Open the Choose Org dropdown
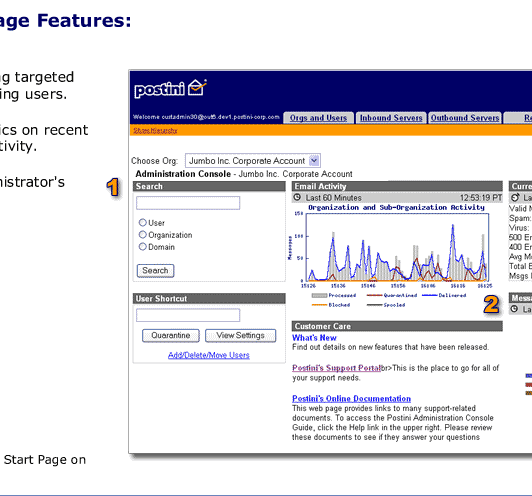The image size is (532, 496). 253,161
